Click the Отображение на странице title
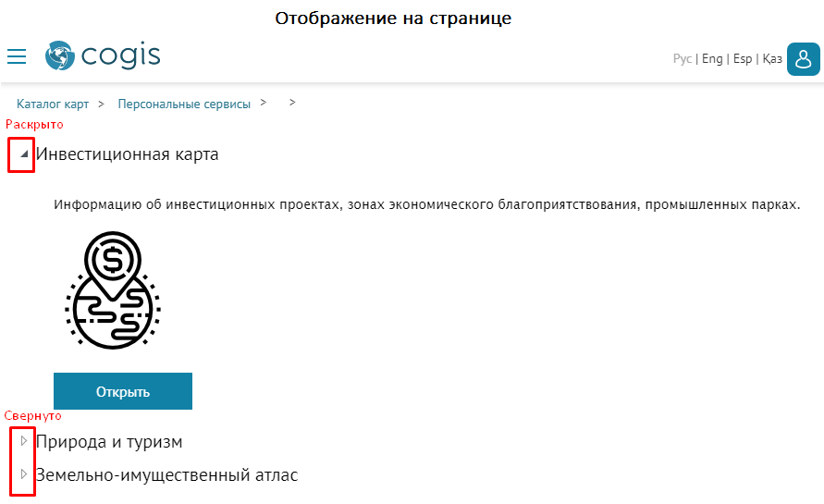The image size is (824, 504). 393,18
